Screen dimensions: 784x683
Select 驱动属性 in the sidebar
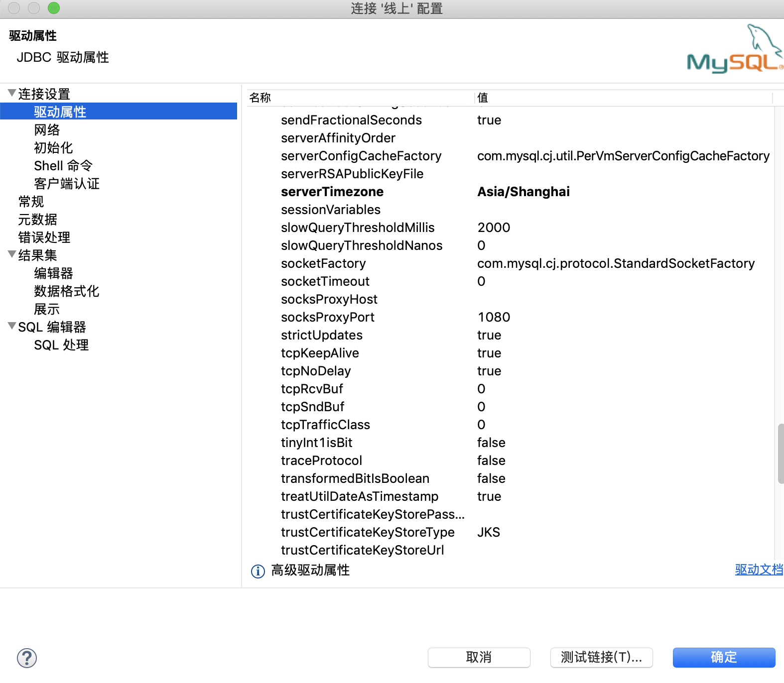(x=60, y=112)
